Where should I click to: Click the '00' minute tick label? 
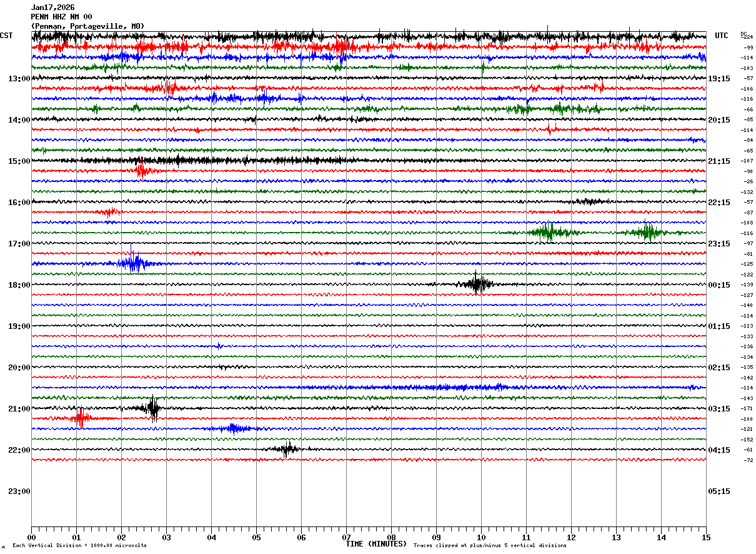pos(31,537)
